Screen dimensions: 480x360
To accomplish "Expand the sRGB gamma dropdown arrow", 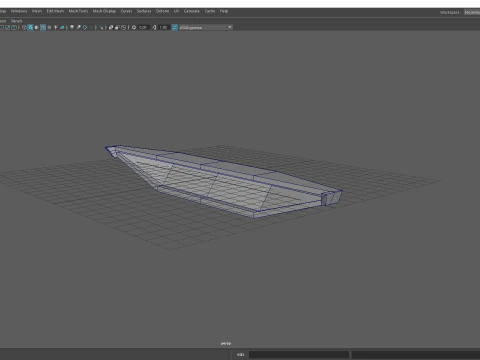I will point(230,27).
